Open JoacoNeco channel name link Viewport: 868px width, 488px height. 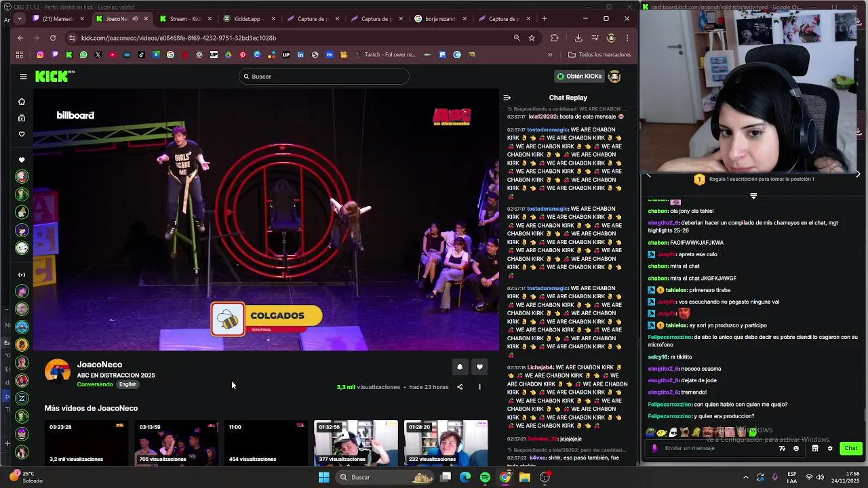[x=100, y=365]
